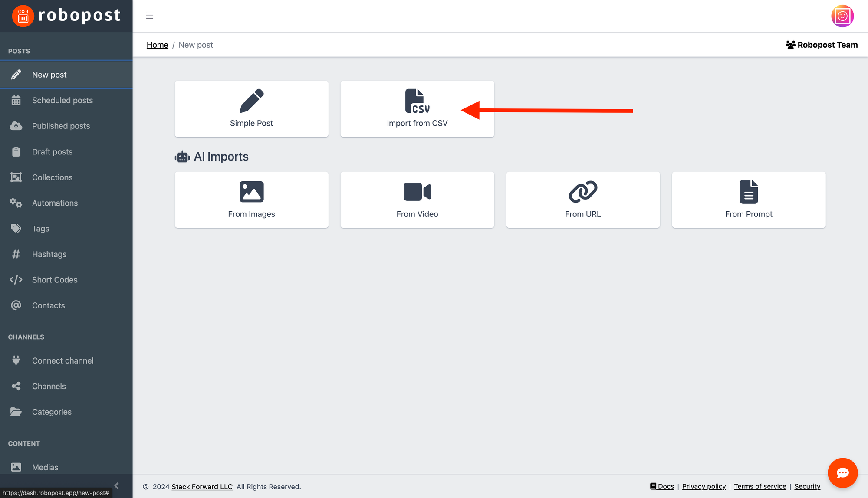Click the image icon for Medias
The image size is (868, 498).
pyautogui.click(x=16, y=467)
